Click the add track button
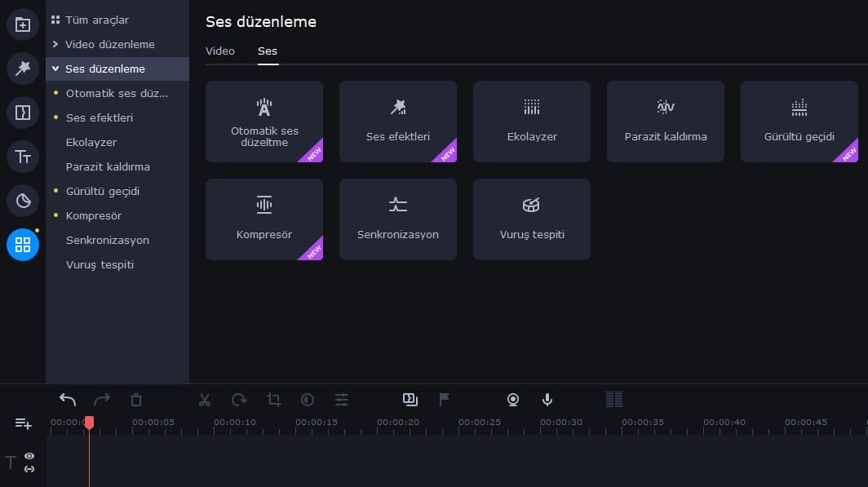Screen dimensions: 868x487 [24, 423]
